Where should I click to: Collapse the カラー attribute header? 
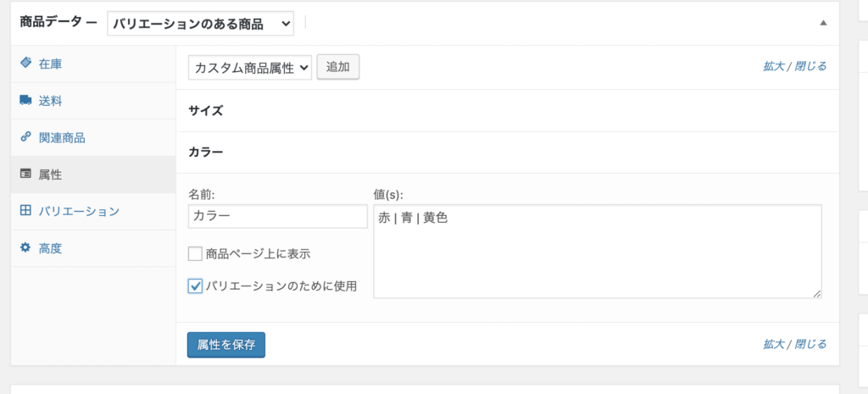pyautogui.click(x=507, y=153)
